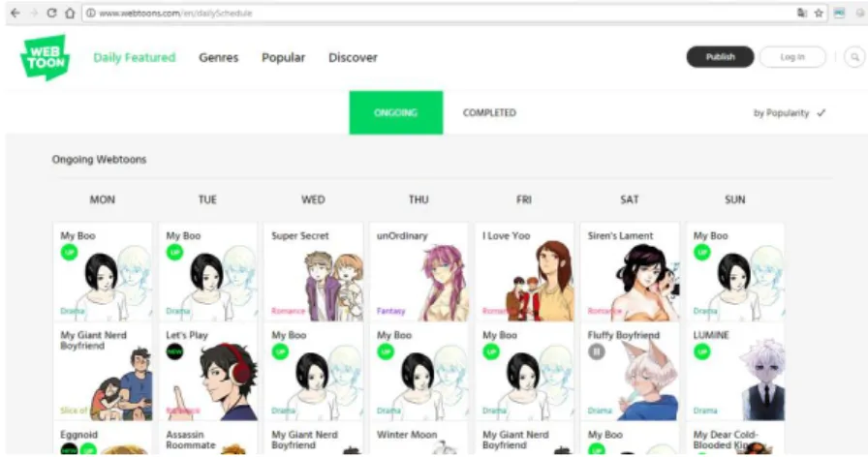Image resolution: width=868 pixels, height=457 pixels.
Task: Open Wednesday's My Boo card
Action: click(x=313, y=372)
